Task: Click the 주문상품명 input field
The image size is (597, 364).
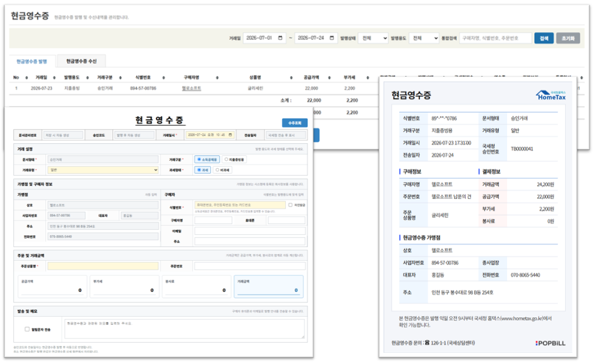Action: [103, 266]
